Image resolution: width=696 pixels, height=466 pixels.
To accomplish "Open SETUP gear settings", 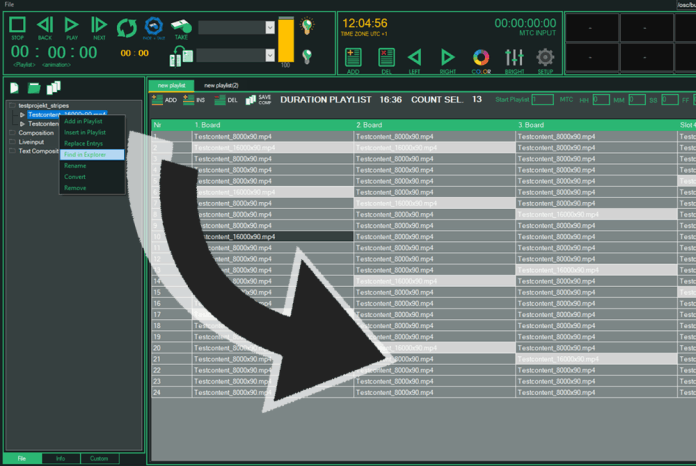I will coord(545,59).
